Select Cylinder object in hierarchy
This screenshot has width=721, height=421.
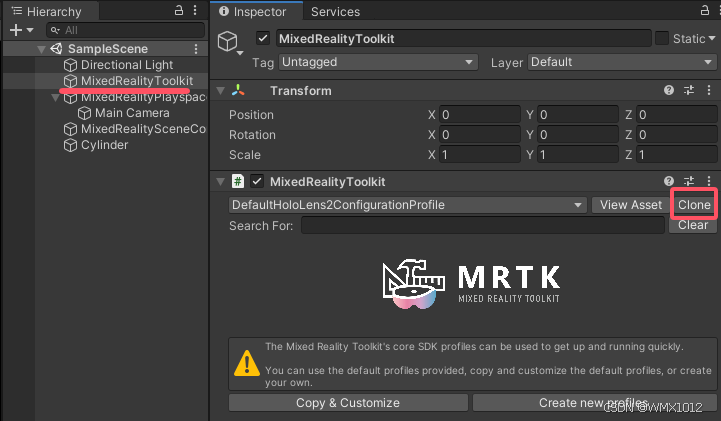point(104,145)
